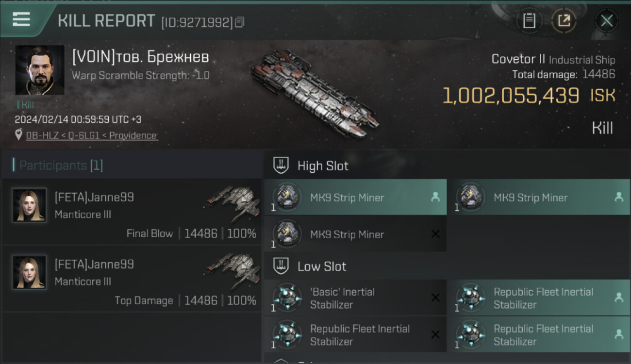Open OB-HLZ Providence location link
This screenshot has height=364, width=631.
[x=92, y=135]
